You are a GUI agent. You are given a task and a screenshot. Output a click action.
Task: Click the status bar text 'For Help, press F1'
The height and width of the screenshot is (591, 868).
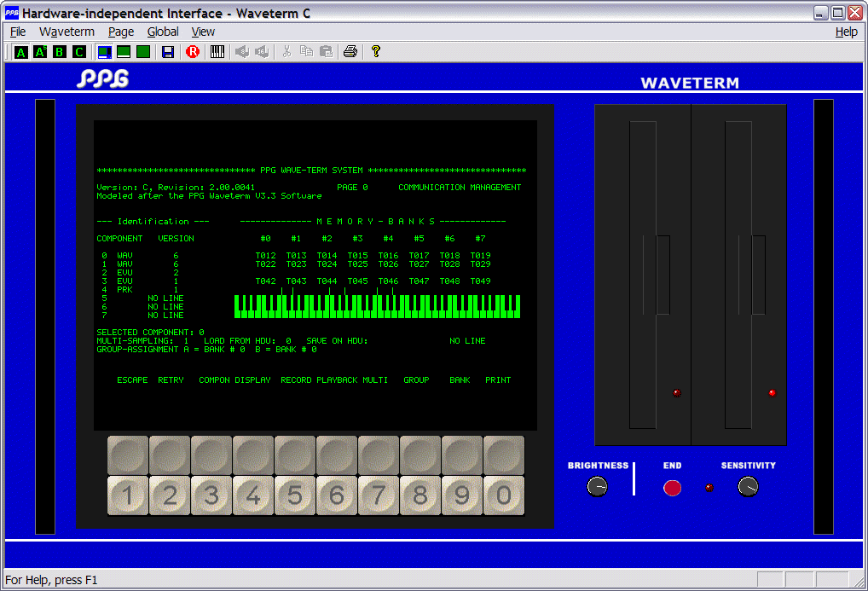(x=51, y=580)
